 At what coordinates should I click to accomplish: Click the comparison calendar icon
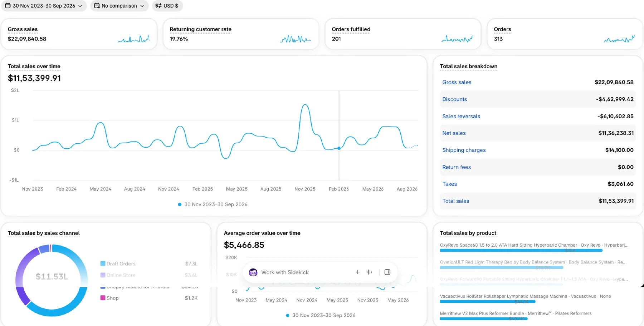click(x=97, y=6)
